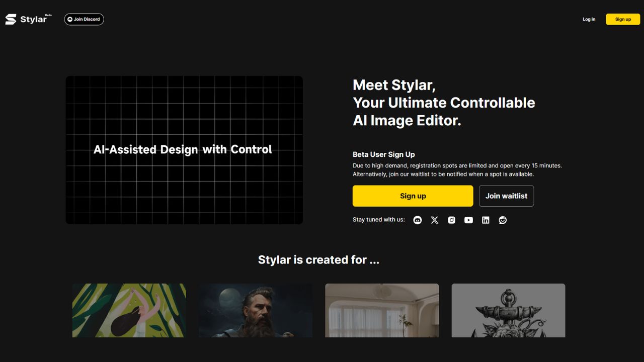Visit Stylar's LinkedIn profile
The image size is (644, 362).
(486, 220)
